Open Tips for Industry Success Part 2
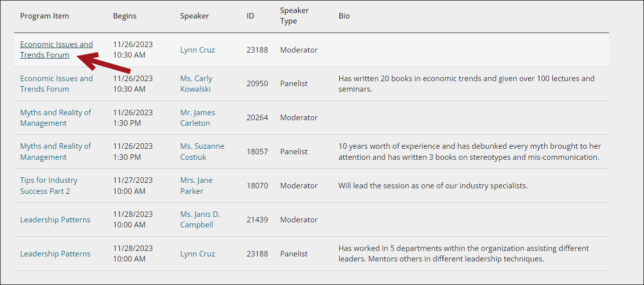The height and width of the screenshot is (285, 644). pos(49,185)
